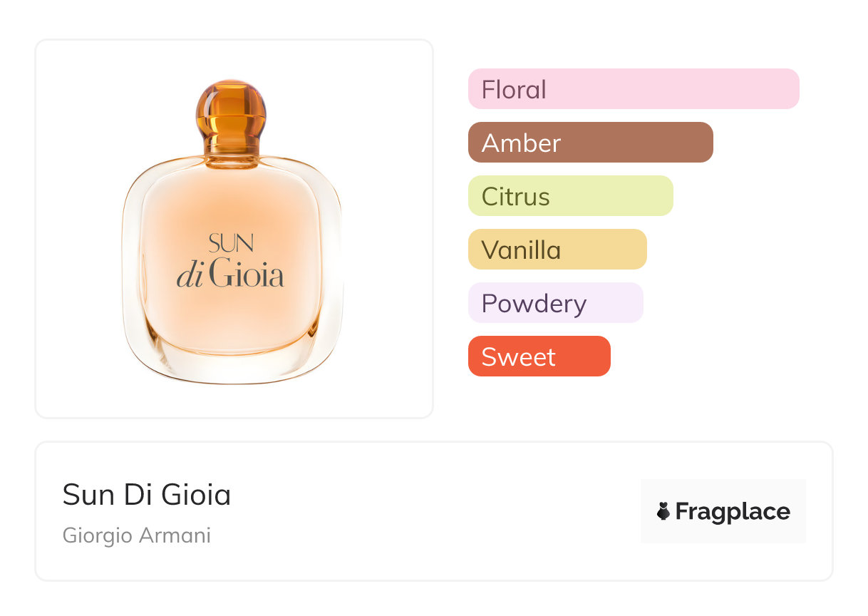Select the Amber accord bar
Viewport: 868px width, 616px height.
(x=590, y=143)
